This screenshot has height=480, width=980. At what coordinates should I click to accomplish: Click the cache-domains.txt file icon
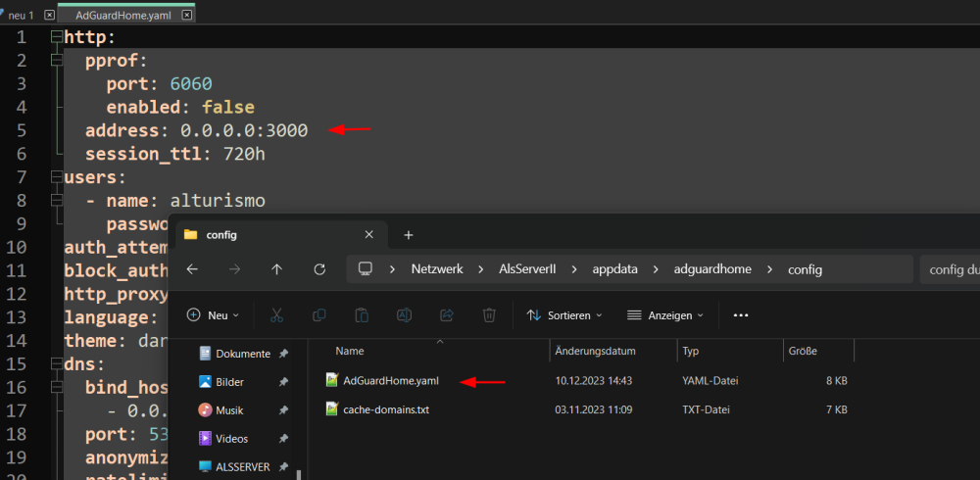pyautogui.click(x=332, y=409)
